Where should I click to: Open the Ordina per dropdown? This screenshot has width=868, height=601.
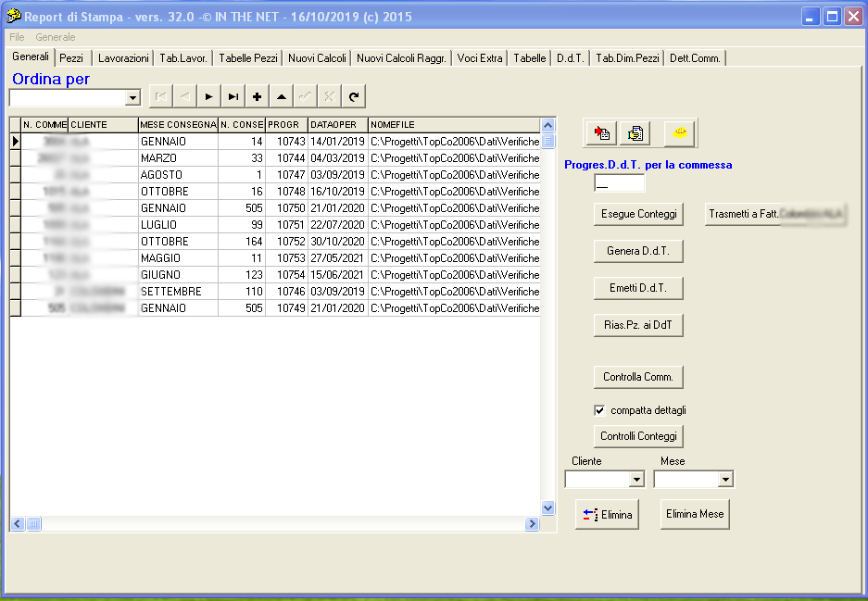(132, 98)
